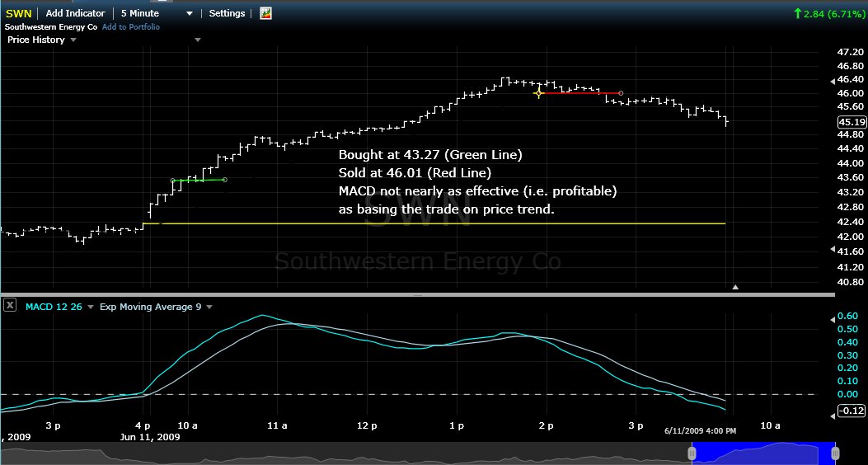Screen dimensions: 868x465
Task: Open the unlabeled dropdown arrow beside Price History
Action: 198,40
